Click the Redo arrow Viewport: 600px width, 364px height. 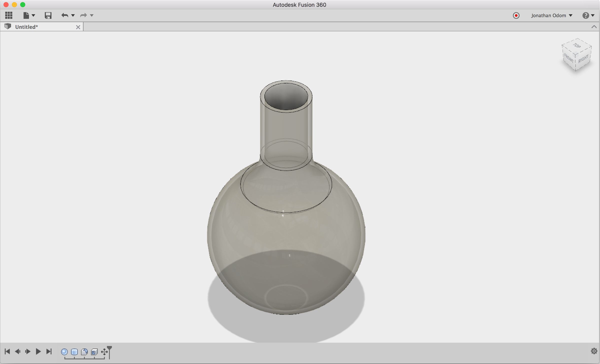[83, 15]
